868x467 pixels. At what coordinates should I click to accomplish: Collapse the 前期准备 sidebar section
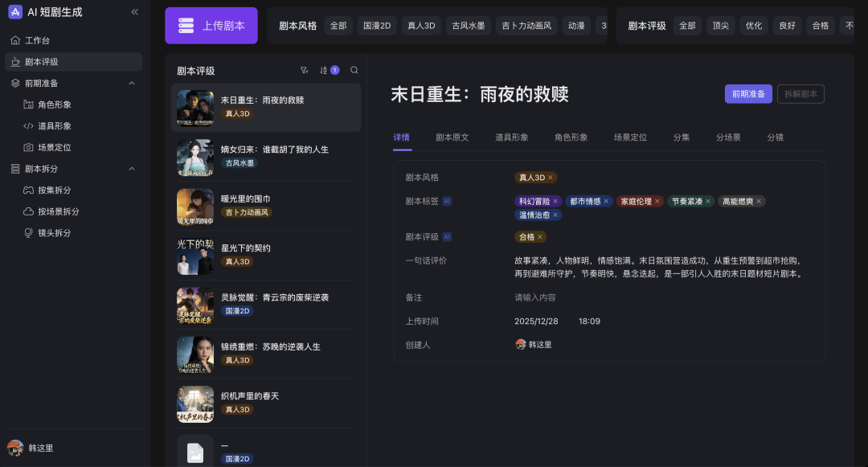coord(132,83)
